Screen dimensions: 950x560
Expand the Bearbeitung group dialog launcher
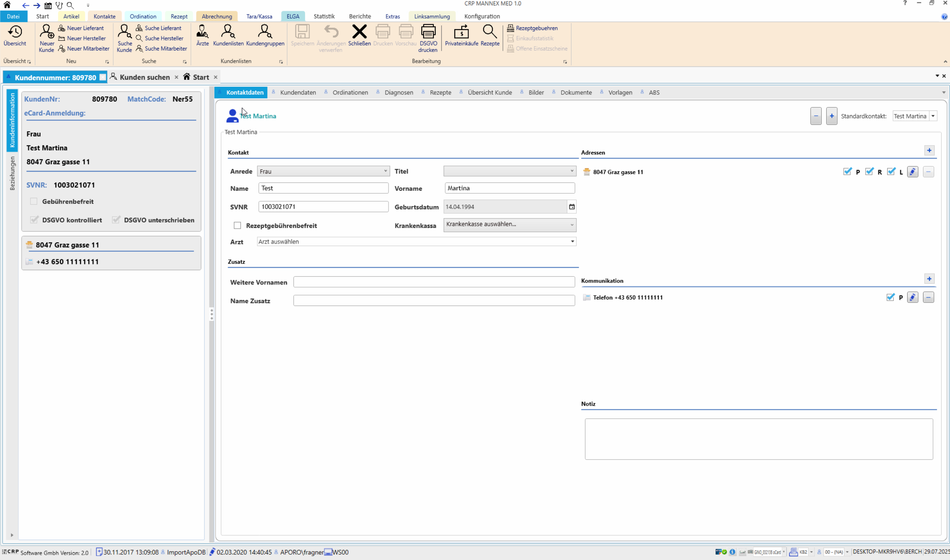click(565, 62)
